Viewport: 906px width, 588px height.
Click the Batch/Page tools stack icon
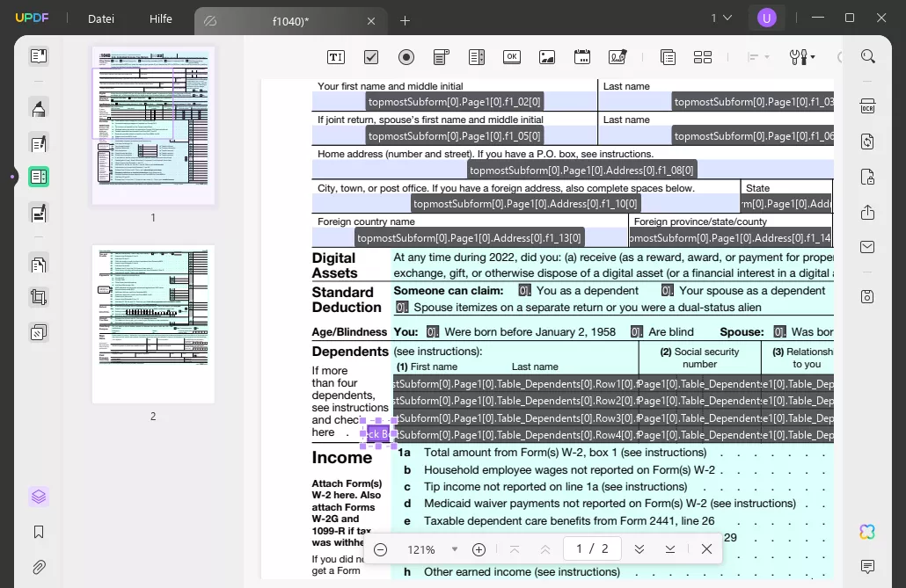tap(39, 333)
